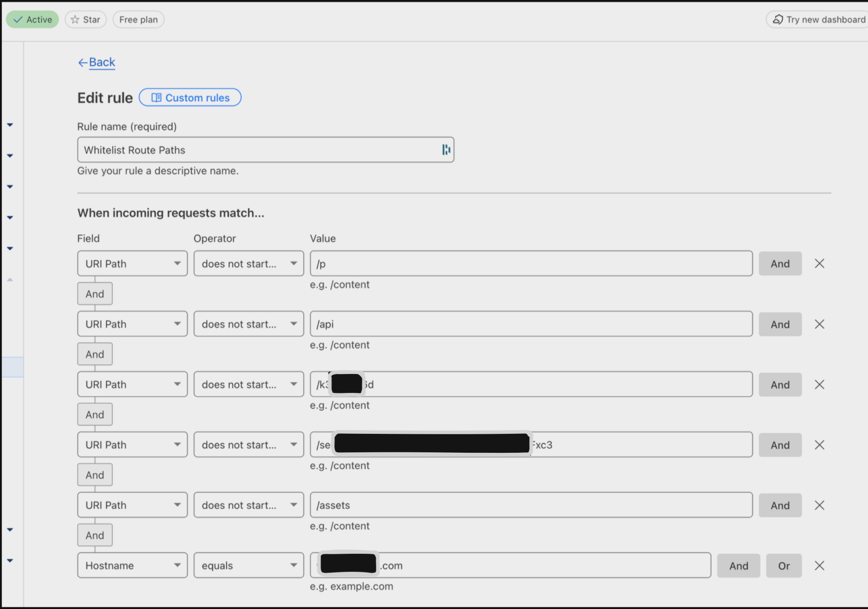Click the Star icon button
The height and width of the screenshot is (609, 868).
click(86, 19)
